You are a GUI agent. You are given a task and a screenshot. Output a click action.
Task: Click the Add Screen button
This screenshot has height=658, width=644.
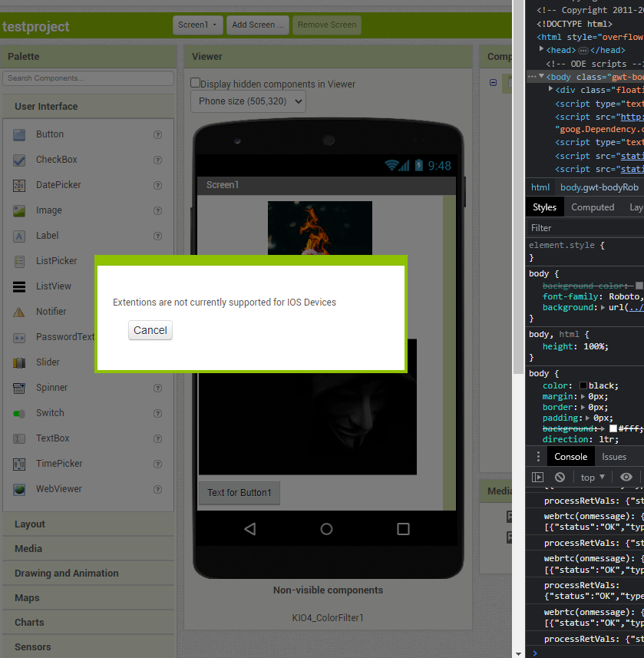[x=257, y=25]
